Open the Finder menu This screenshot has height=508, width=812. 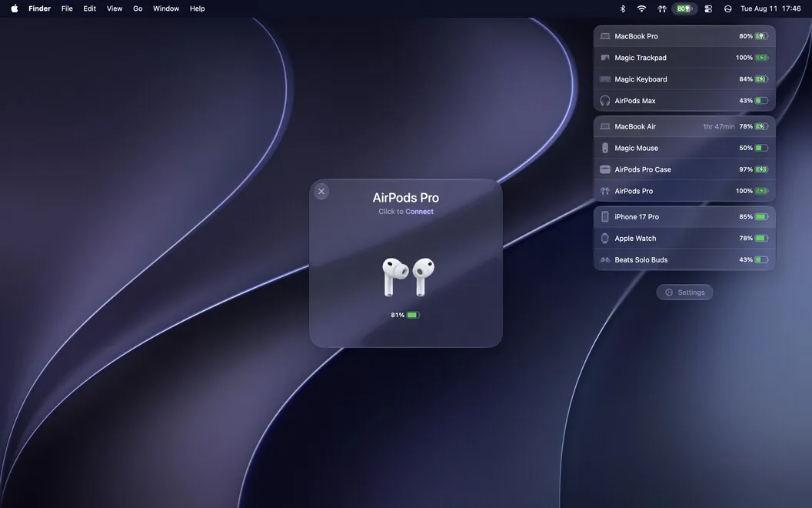tap(39, 8)
